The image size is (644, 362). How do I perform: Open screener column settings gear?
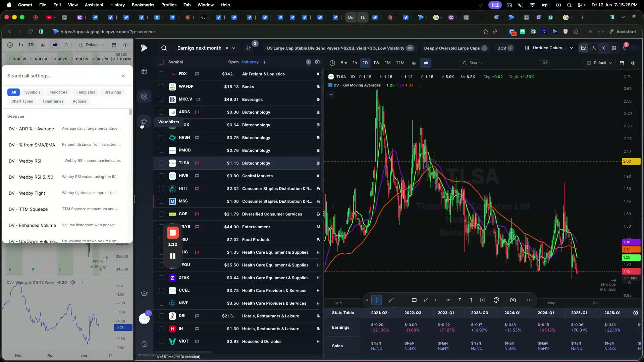317,62
